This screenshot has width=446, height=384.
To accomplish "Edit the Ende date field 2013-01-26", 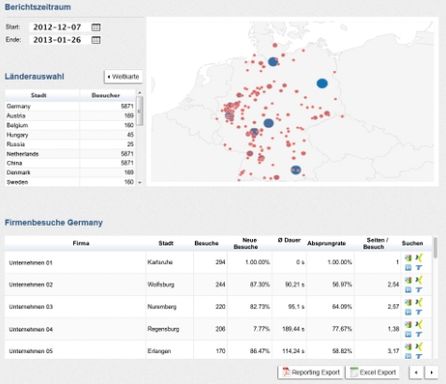I will [59, 40].
